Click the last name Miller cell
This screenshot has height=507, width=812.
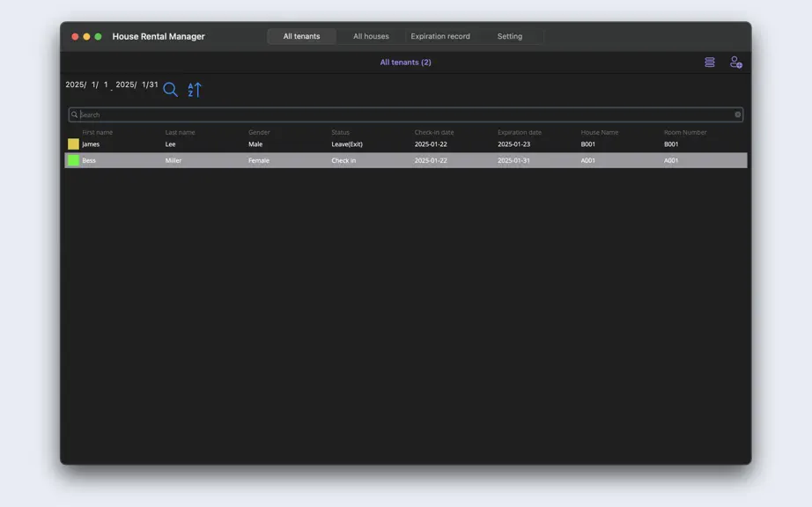(x=173, y=160)
